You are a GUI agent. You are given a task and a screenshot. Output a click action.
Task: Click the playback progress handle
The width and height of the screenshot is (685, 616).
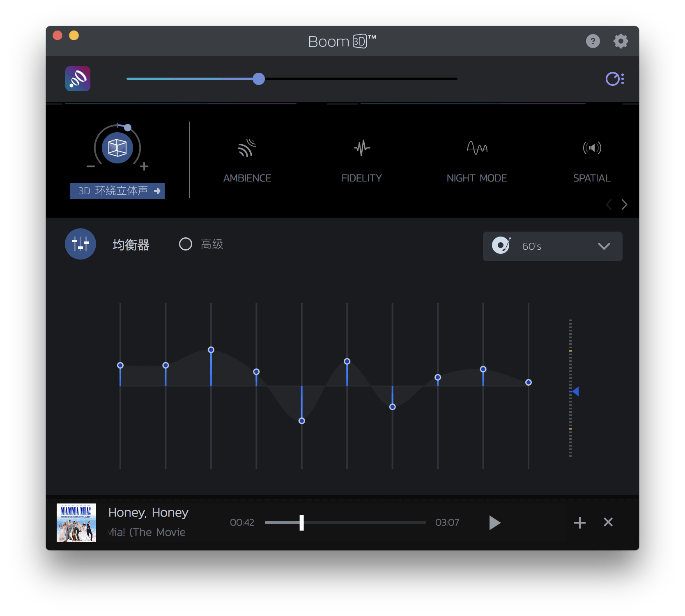pos(302,523)
